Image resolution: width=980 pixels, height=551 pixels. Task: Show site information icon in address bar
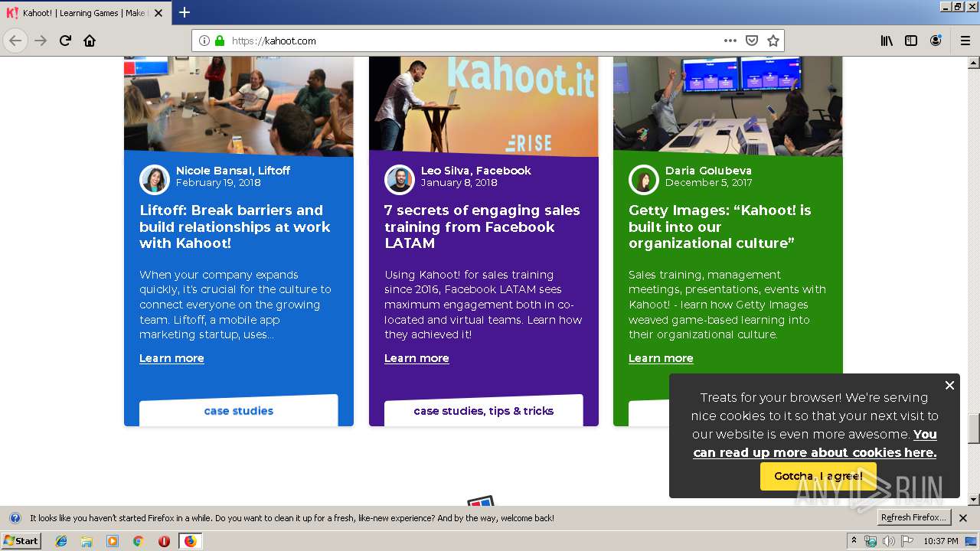204,41
